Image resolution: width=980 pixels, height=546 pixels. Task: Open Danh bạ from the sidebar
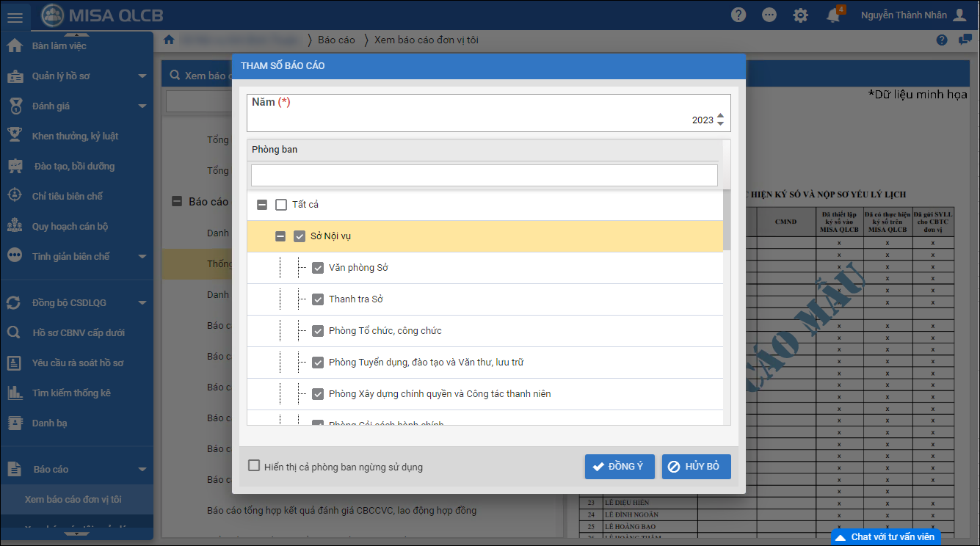click(x=50, y=423)
